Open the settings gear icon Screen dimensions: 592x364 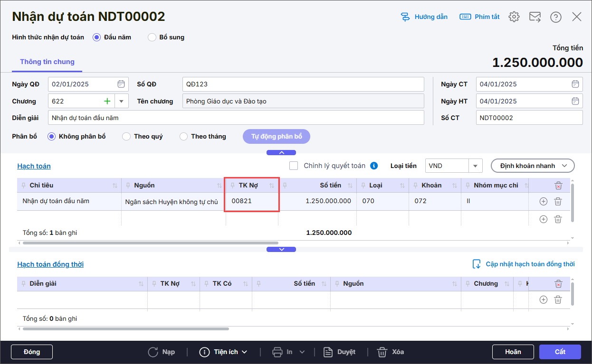coord(514,17)
